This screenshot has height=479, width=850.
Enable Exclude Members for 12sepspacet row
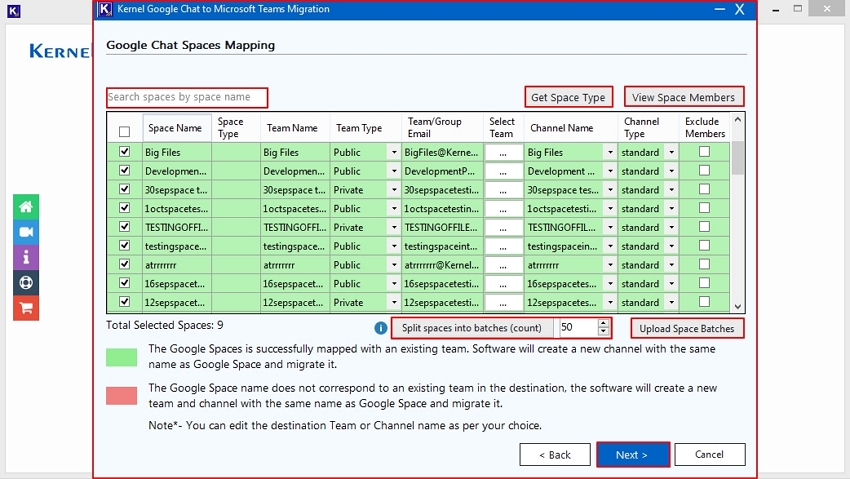[x=704, y=301]
